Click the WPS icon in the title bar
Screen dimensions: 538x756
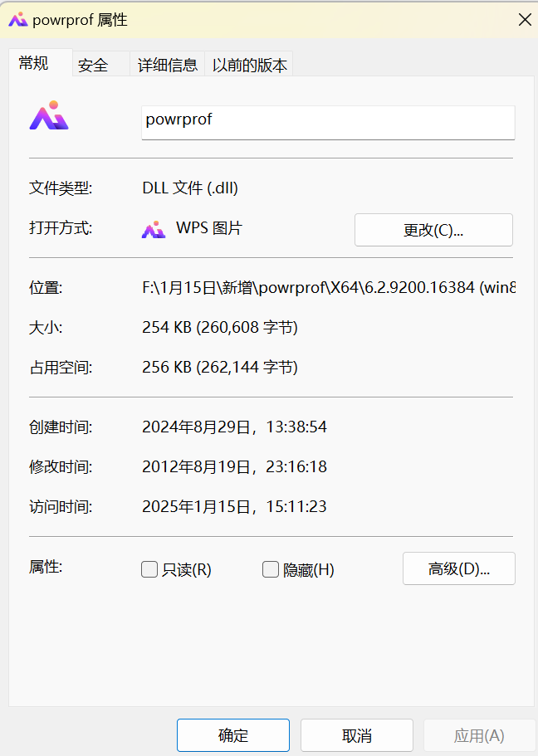[x=18, y=20]
